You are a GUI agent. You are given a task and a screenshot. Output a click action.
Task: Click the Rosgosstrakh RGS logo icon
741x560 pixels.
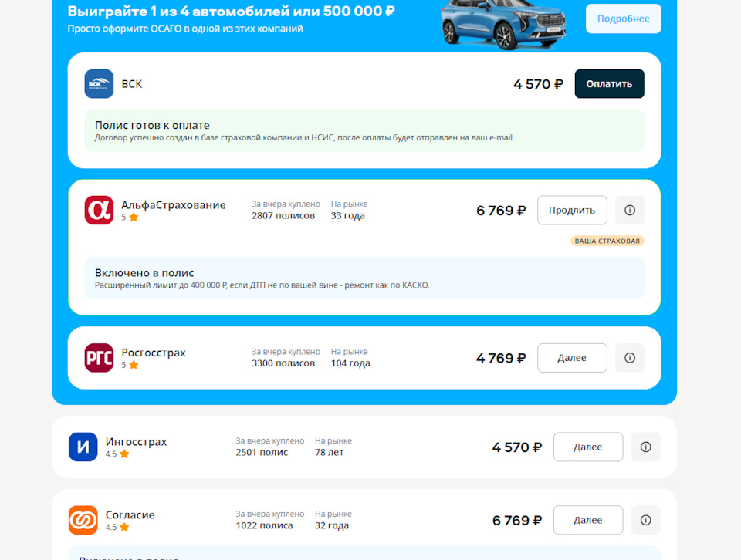click(x=99, y=358)
